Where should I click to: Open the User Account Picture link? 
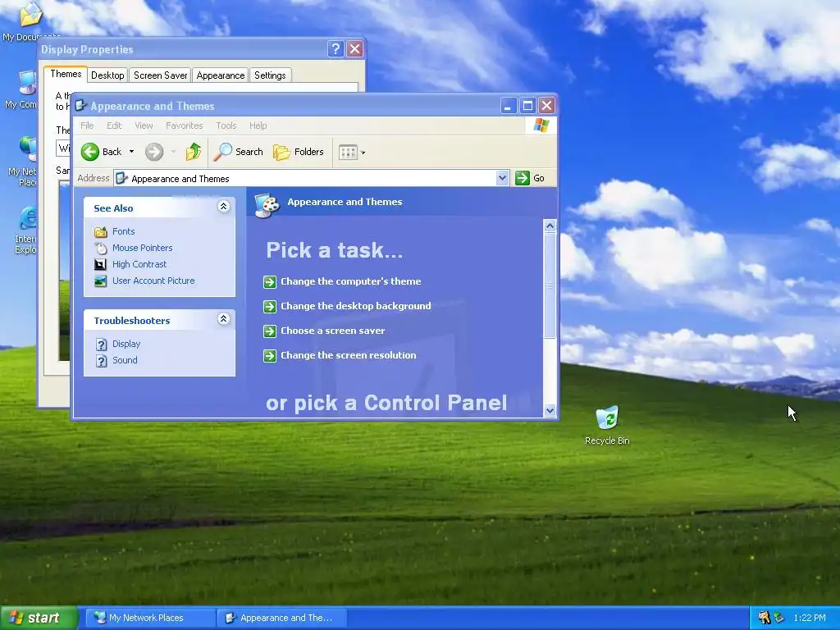pos(153,281)
